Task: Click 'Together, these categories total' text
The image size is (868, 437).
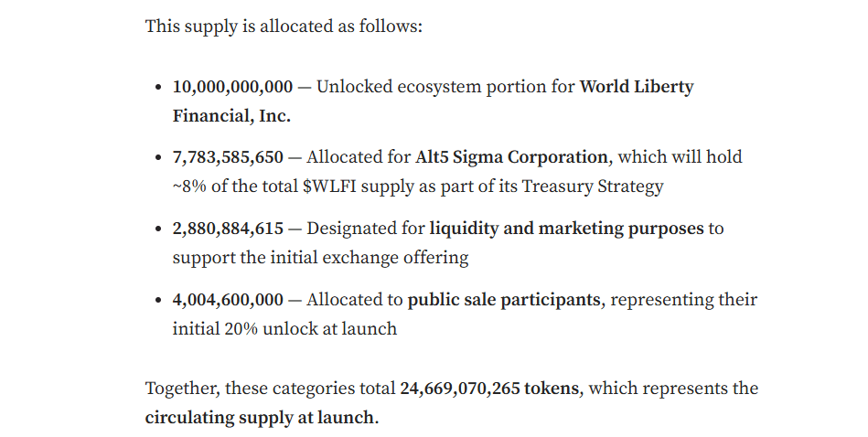Action: click(x=270, y=389)
